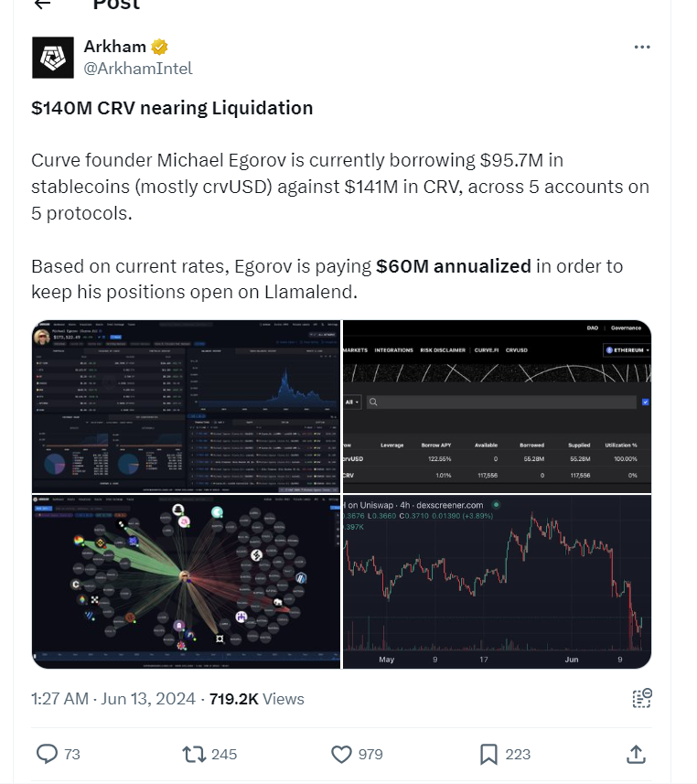Open the Curve lending markets image
The width and height of the screenshot is (697, 784).
pos(497,407)
